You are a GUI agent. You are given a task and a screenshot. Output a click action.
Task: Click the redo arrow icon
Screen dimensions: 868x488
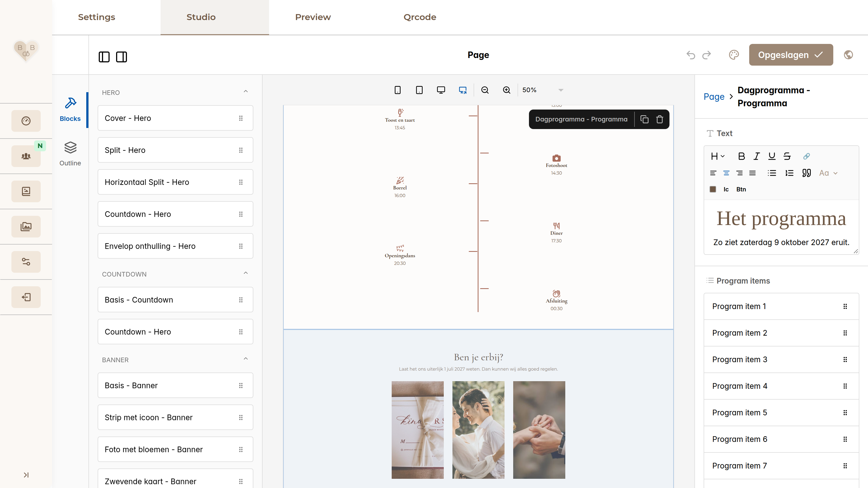pos(707,55)
